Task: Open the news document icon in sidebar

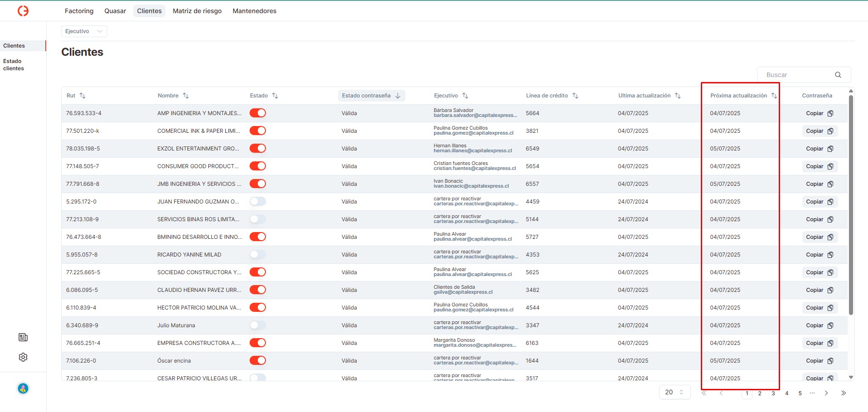Action: pos(23,337)
